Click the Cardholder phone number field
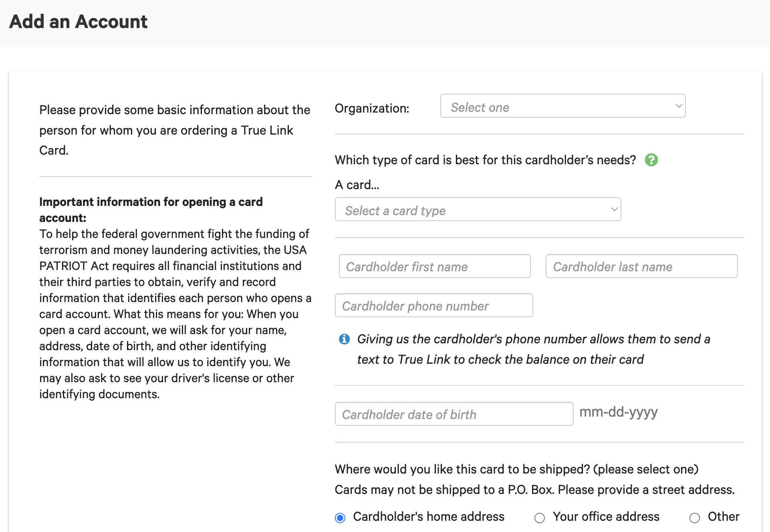This screenshot has width=770, height=532. click(433, 305)
